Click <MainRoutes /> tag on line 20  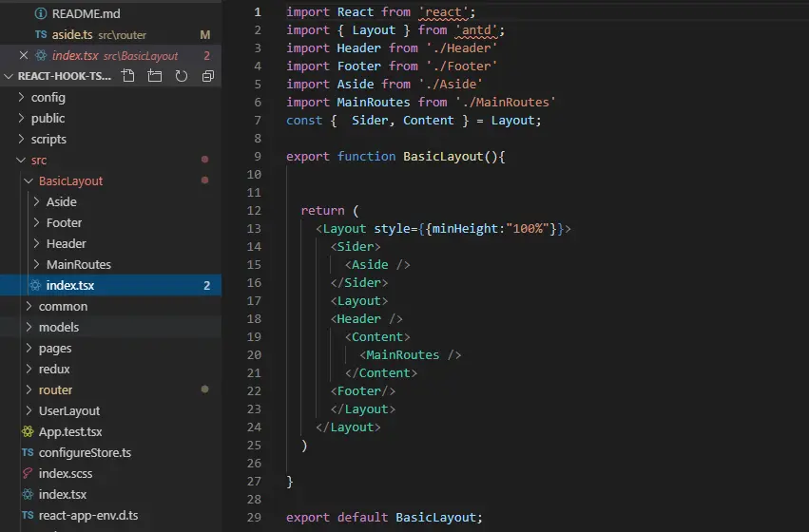pyautogui.click(x=410, y=354)
